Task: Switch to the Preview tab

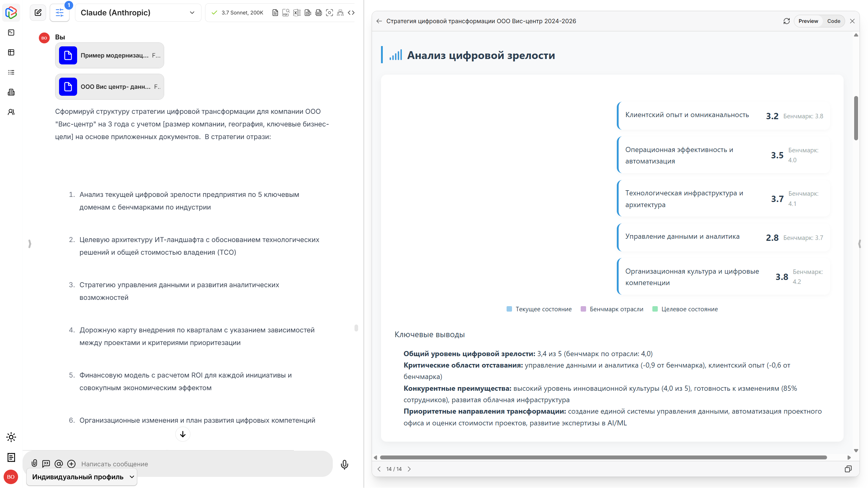Action: 808,21
